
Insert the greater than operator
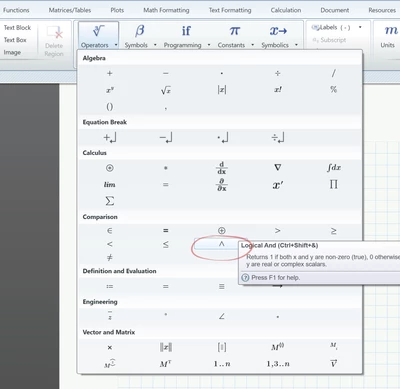pos(277,231)
